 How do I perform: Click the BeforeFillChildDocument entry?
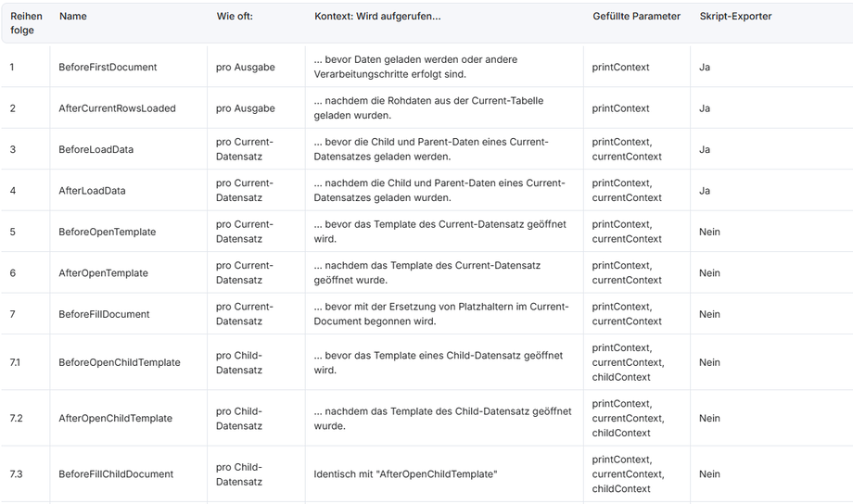coord(116,474)
